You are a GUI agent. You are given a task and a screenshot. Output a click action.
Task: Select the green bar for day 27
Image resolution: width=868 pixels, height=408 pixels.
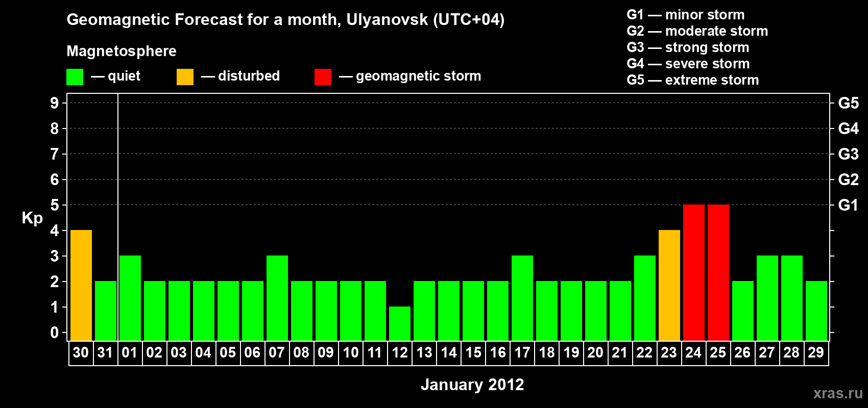[767, 298]
